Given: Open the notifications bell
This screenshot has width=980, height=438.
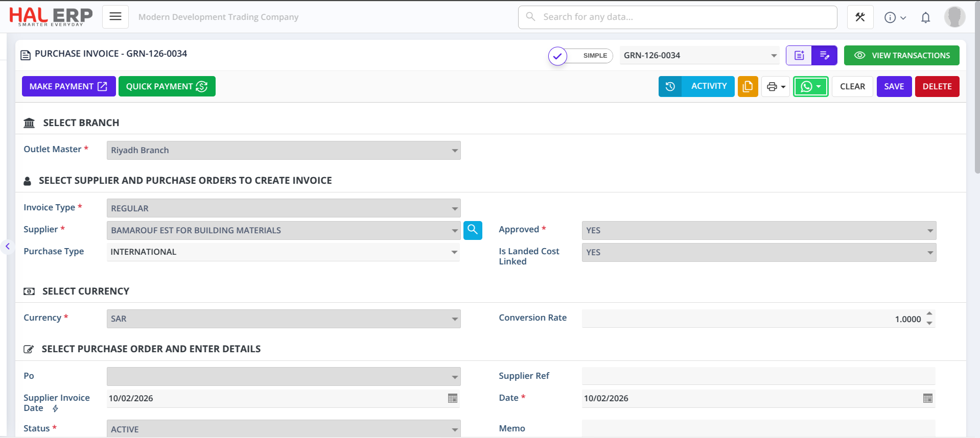Looking at the screenshot, I should pos(925,18).
